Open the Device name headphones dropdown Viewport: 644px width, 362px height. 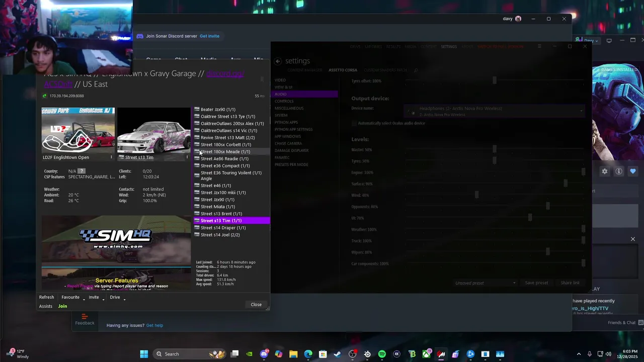pos(495,111)
